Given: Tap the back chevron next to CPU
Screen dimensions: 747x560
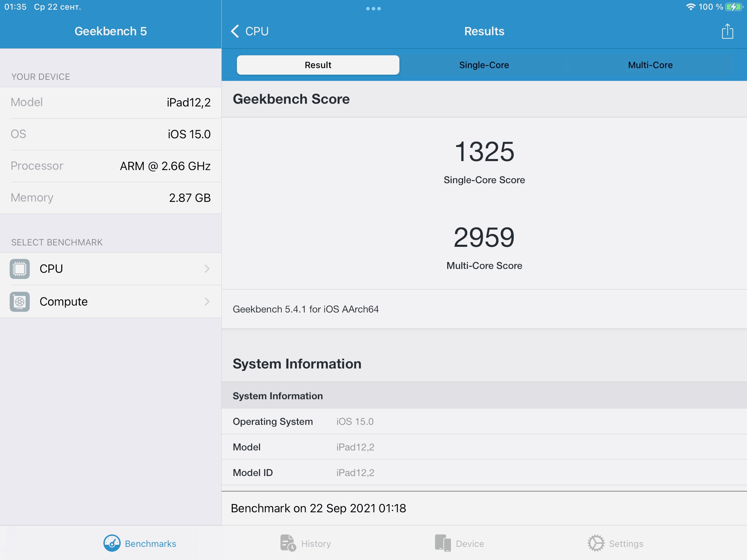Looking at the screenshot, I should click(x=235, y=31).
